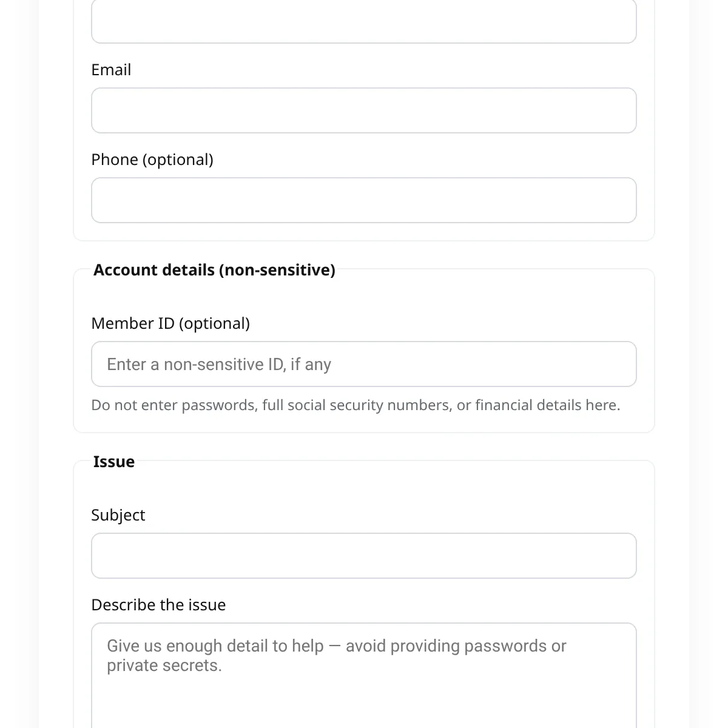728x728 pixels.
Task: Click the Phone (optional) input field
Action: point(364,200)
